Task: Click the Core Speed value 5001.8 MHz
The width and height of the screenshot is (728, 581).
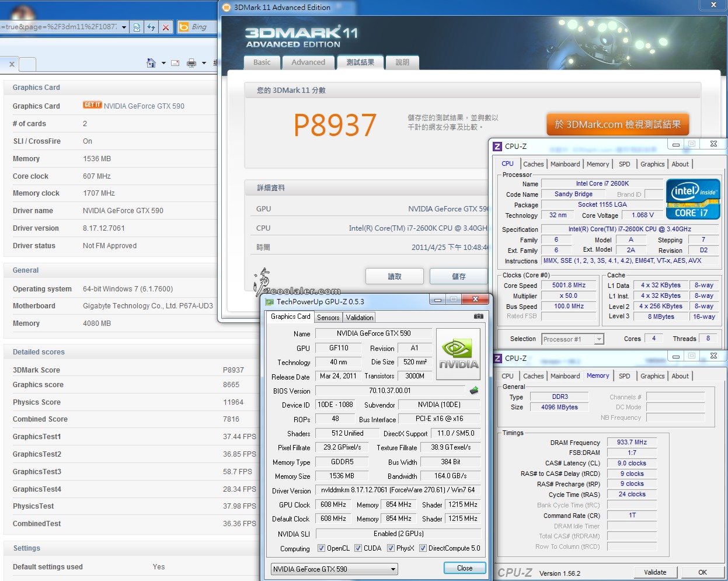Action: (x=569, y=286)
